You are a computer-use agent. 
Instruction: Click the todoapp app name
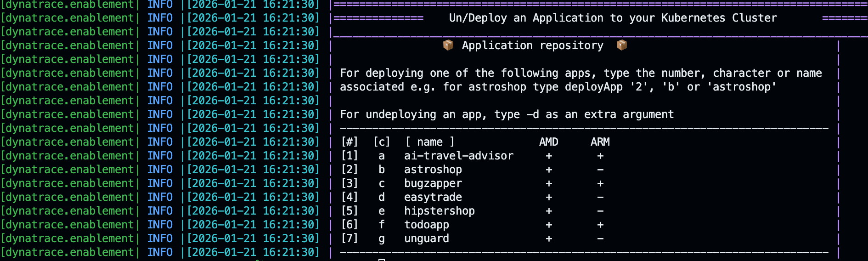point(426,225)
